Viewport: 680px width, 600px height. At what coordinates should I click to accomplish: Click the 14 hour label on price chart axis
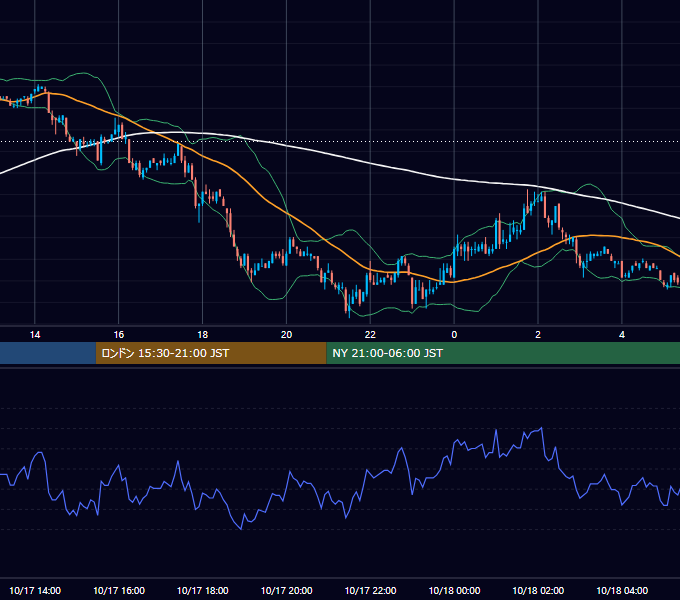click(35, 335)
